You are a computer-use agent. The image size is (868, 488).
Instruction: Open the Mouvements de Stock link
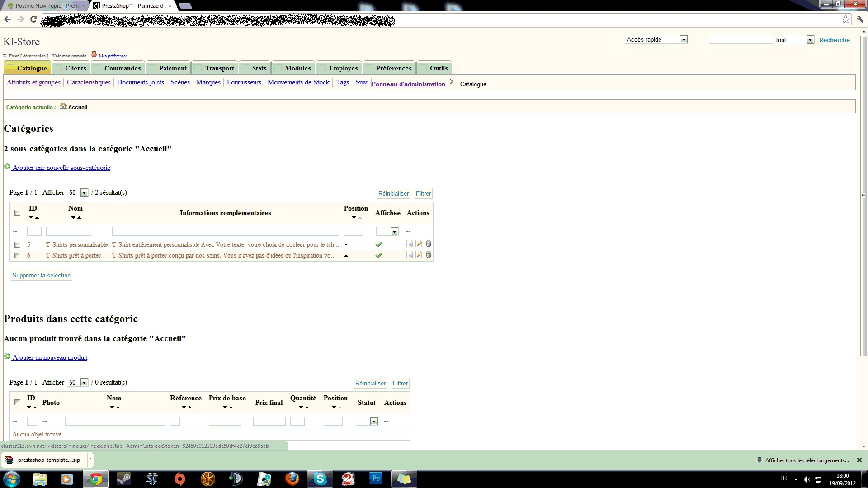(x=298, y=82)
